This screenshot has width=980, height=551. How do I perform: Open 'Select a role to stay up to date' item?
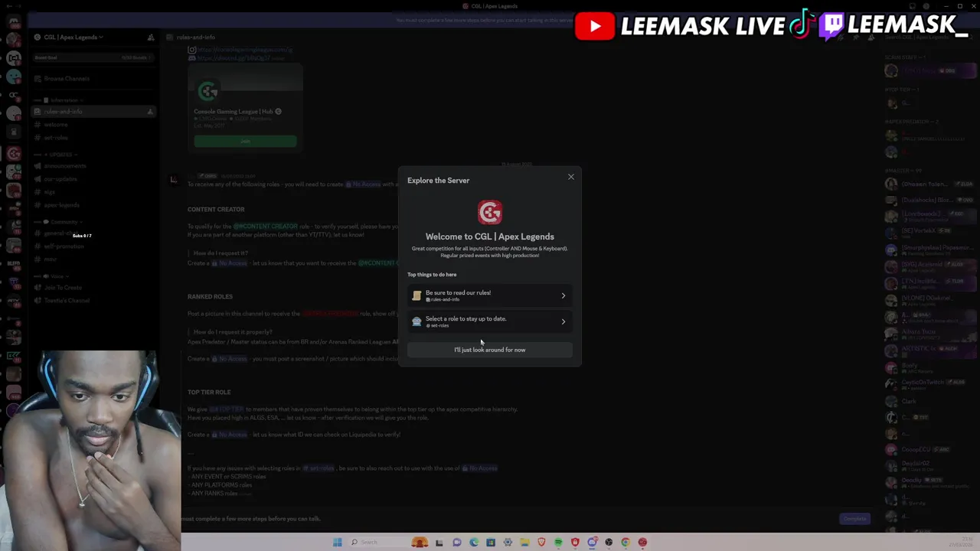490,321
